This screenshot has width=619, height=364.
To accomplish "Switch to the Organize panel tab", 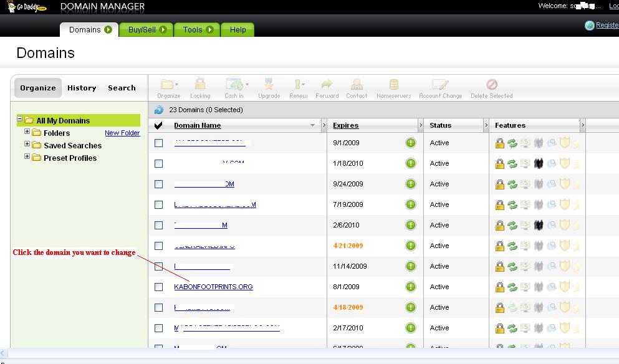I will point(38,88).
